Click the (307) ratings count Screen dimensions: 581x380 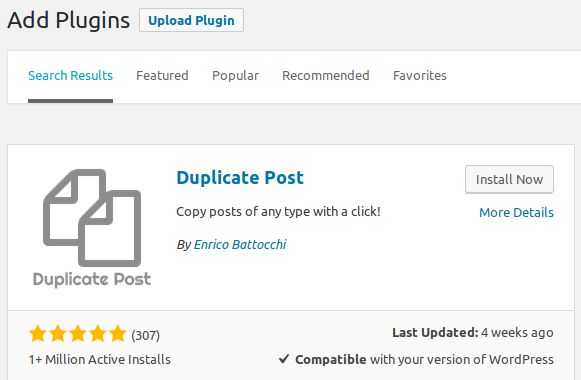(146, 335)
